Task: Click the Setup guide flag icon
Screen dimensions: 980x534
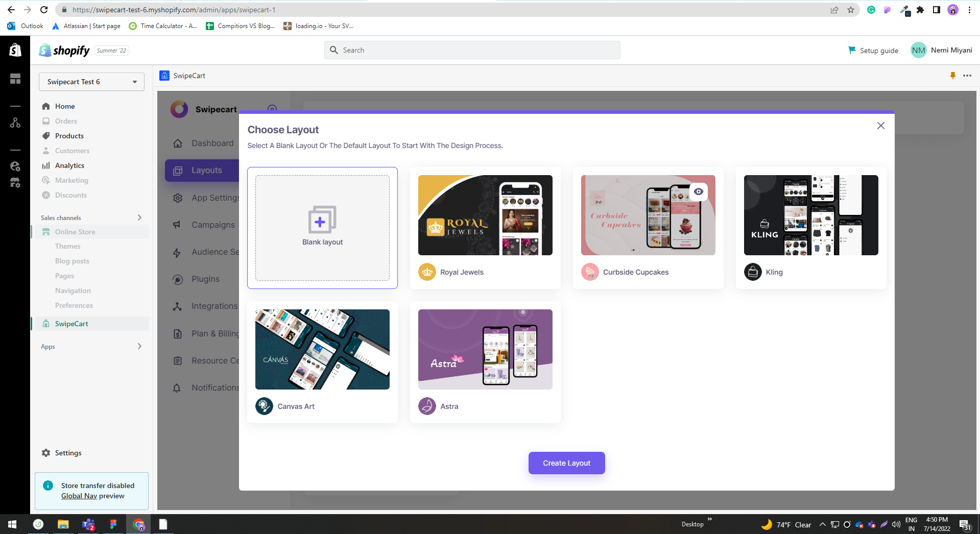Action: [852, 50]
